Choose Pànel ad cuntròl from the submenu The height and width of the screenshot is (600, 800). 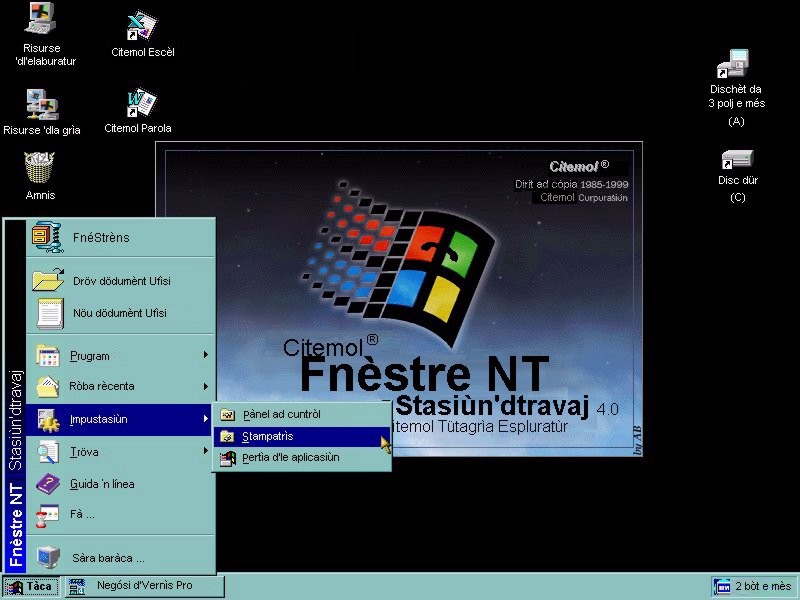click(x=302, y=415)
